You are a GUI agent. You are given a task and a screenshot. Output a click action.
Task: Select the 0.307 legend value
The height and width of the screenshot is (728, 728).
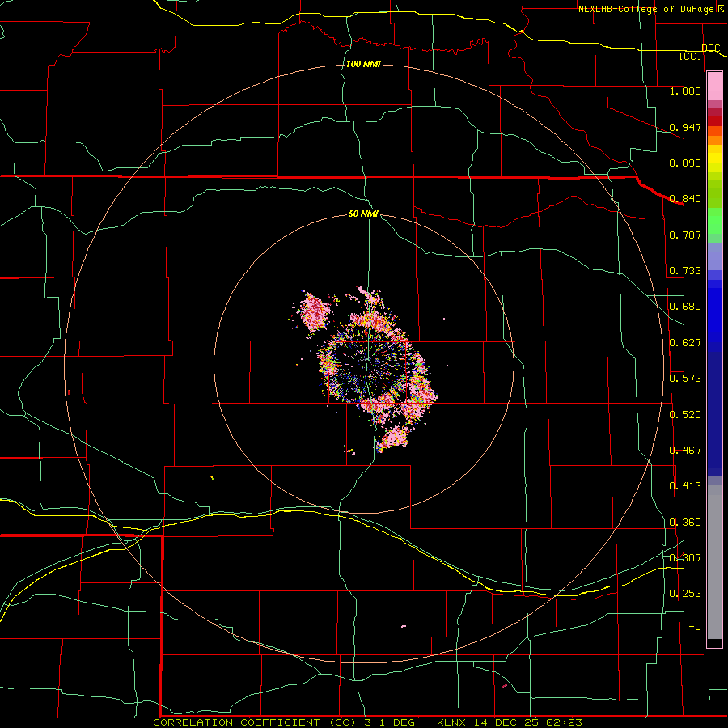pos(685,558)
